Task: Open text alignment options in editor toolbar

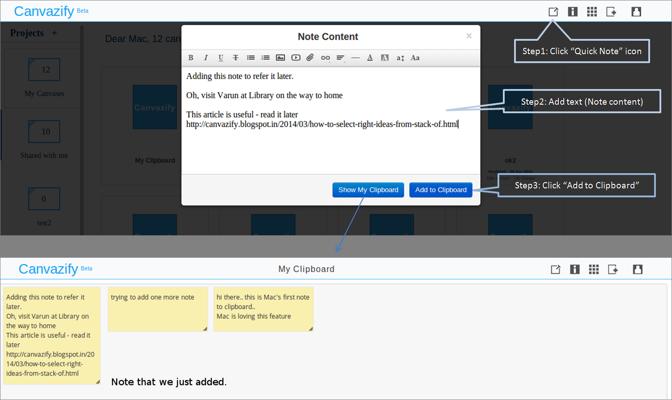Action: click(x=340, y=57)
